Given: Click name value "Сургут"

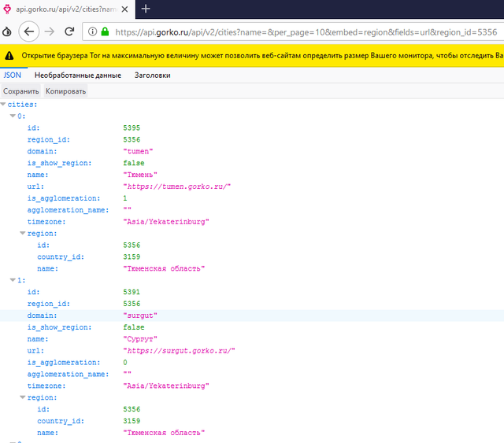Looking at the screenshot, I should click(140, 339).
